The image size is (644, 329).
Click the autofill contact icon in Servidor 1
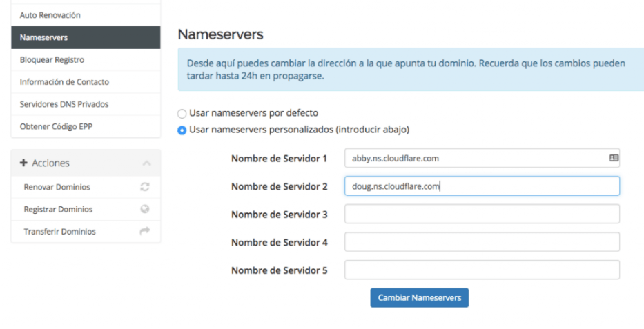614,158
